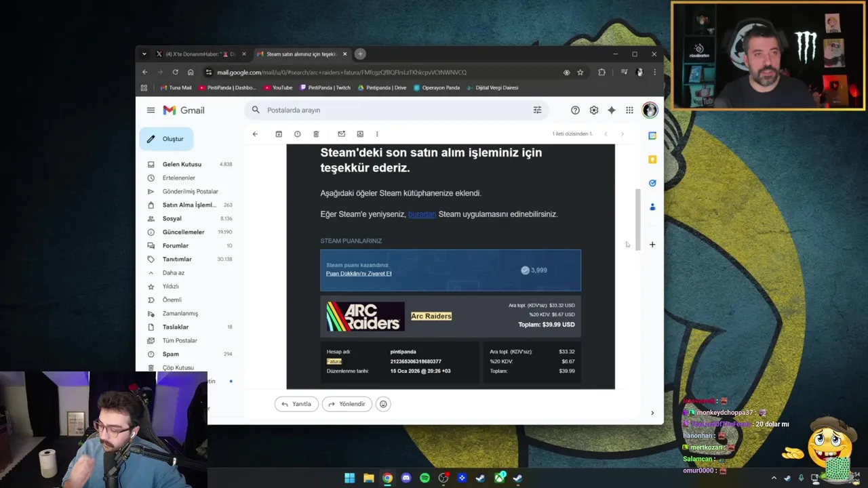This screenshot has height=488, width=868.
Task: Open the Gmail support help icon
Action: 575,110
